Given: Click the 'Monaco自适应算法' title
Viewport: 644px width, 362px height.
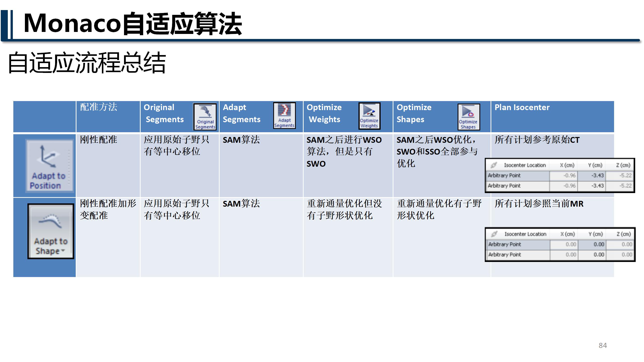Looking at the screenshot, I should click(133, 24).
